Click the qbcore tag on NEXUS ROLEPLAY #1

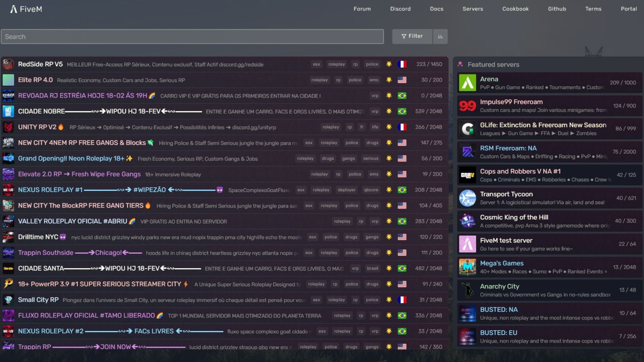point(371,190)
